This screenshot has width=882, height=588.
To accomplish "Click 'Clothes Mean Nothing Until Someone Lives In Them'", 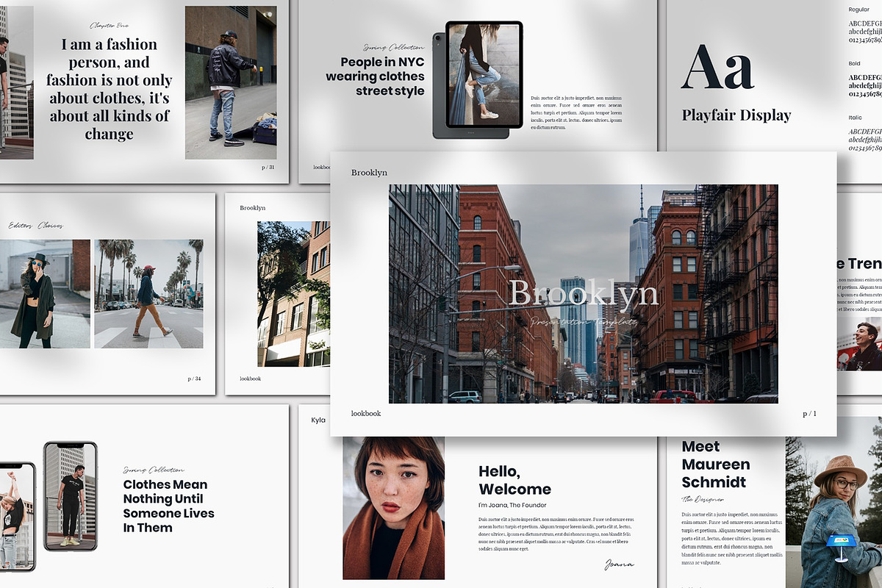I will pos(168,506).
